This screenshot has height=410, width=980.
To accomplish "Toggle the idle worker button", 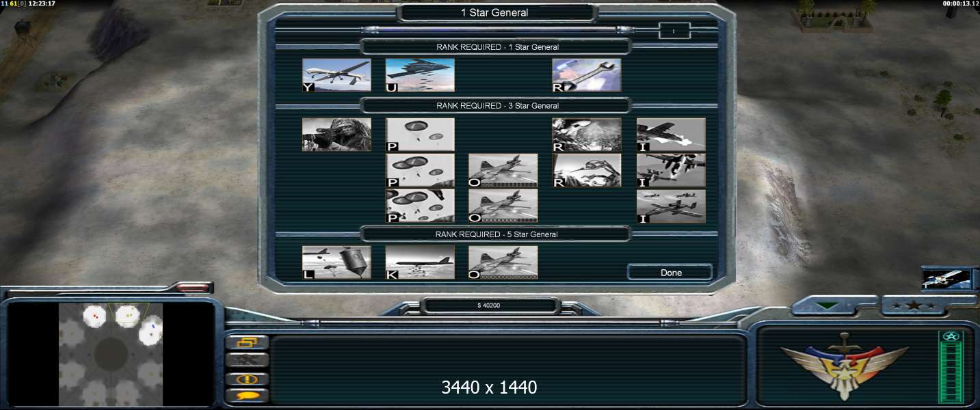I will [x=246, y=360].
